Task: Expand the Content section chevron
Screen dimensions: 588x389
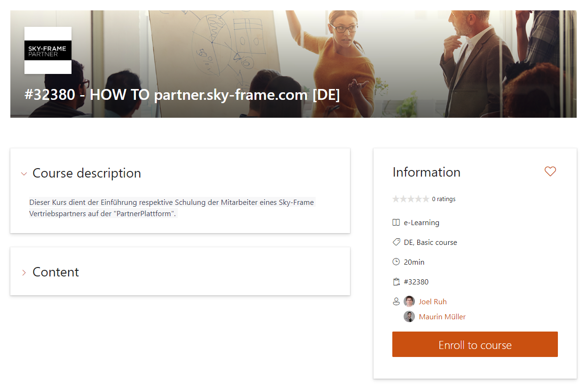Action: click(24, 273)
